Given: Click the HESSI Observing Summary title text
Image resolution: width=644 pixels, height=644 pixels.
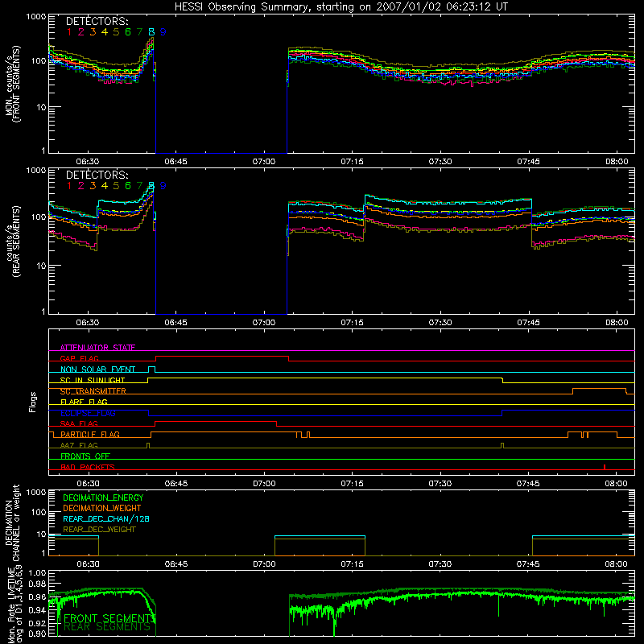Looking at the screenshot, I should point(341,6).
